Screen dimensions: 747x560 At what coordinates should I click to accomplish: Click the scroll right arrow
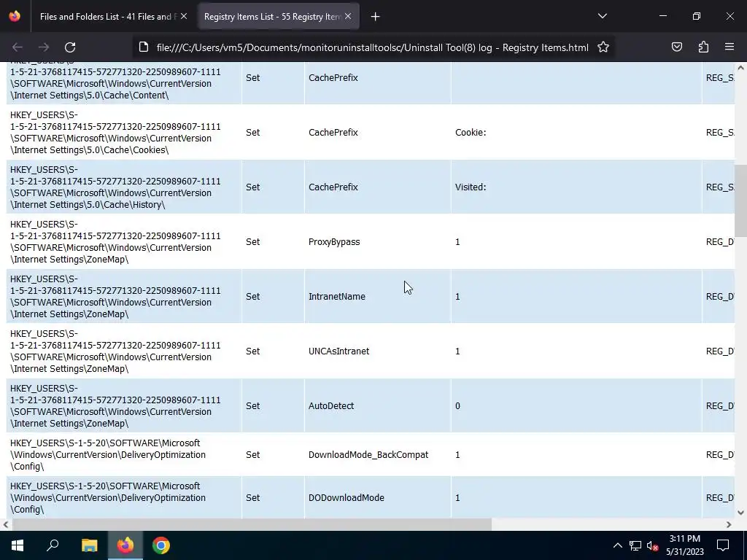(x=729, y=524)
